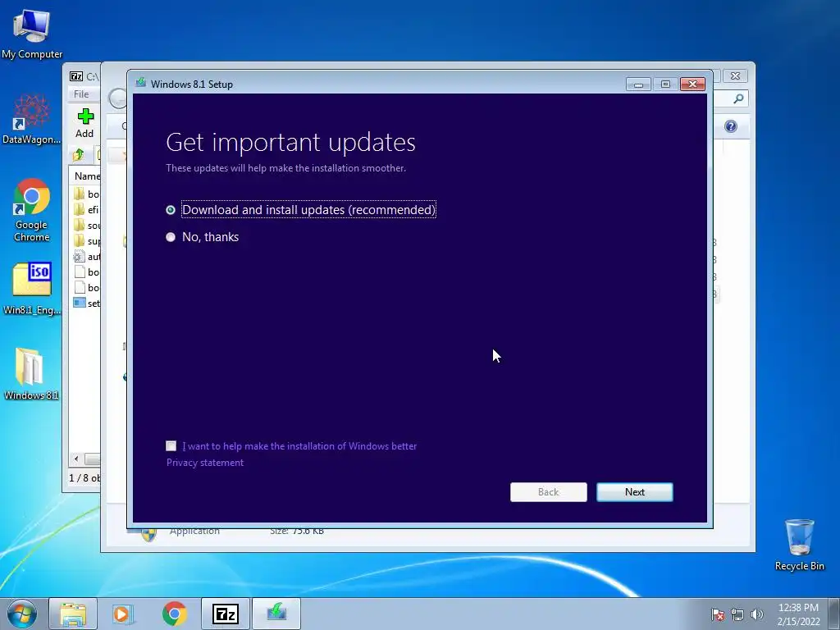Viewport: 840px width, 630px height.
Task: Open the Privacy statement link
Action: click(204, 463)
